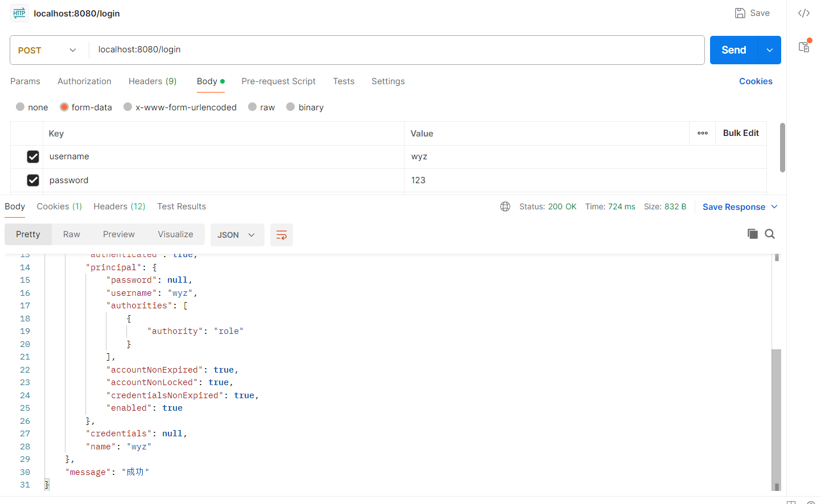Toggle the wrap lines icon

[x=282, y=235]
